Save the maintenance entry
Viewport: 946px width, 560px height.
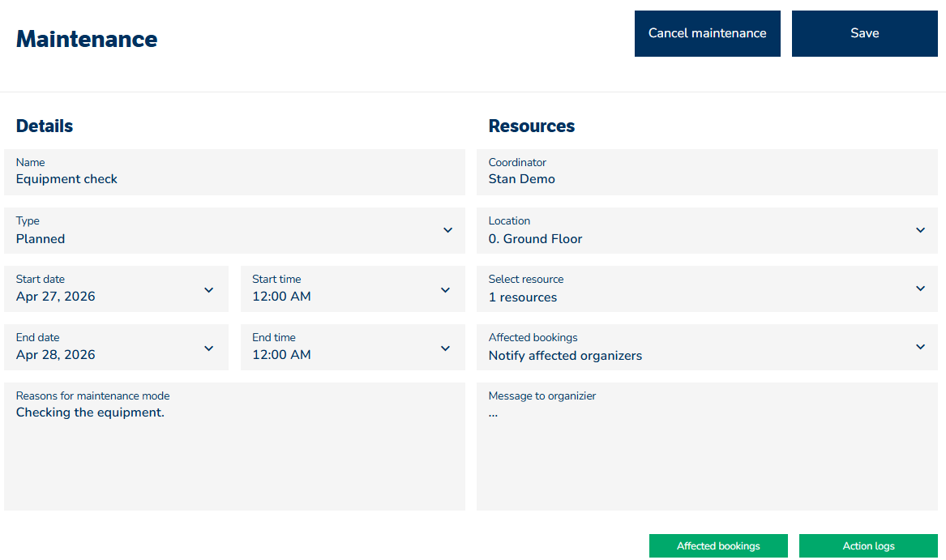[x=864, y=33]
